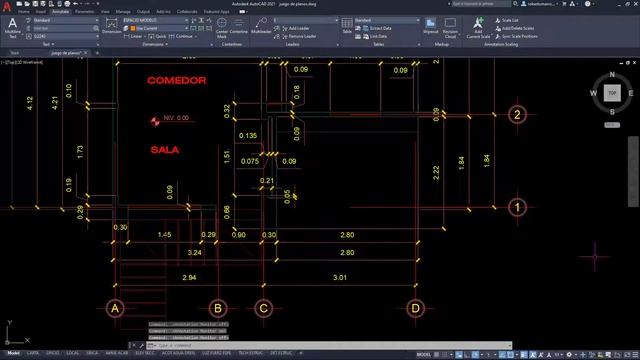This screenshot has height=360, width=640.
Task: Expand the Dimensions panel title
Action: pyautogui.click(x=155, y=44)
